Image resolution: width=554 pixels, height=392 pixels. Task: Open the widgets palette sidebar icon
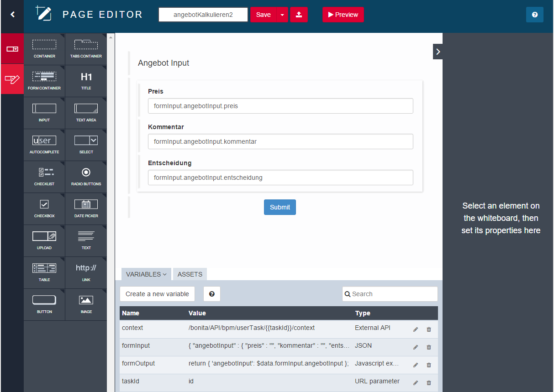pos(12,48)
